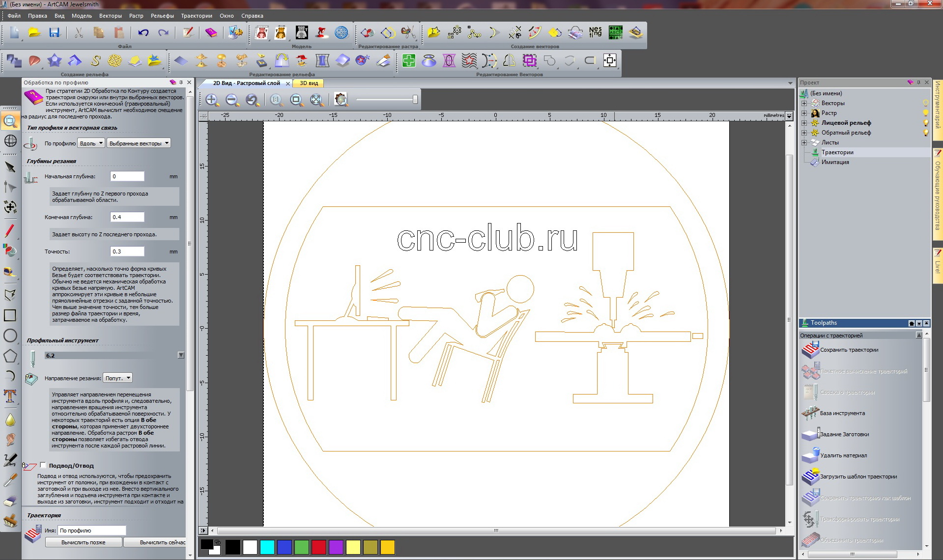Click Загрузить шаблон траектории icon
943x560 pixels.
[810, 477]
